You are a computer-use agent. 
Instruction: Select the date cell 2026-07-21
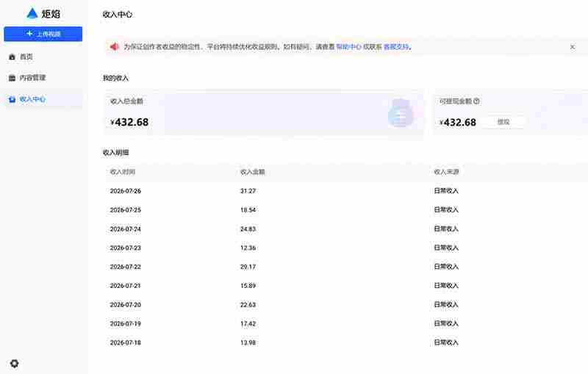(125, 286)
